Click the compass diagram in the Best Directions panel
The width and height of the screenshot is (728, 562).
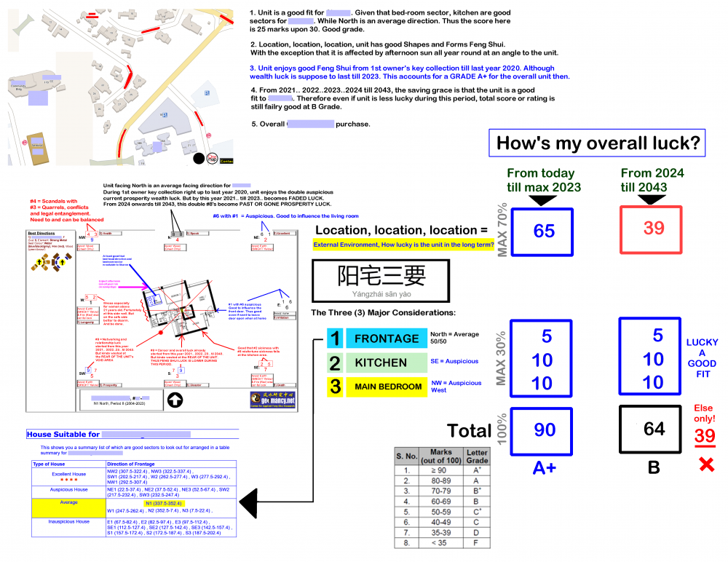point(50,262)
